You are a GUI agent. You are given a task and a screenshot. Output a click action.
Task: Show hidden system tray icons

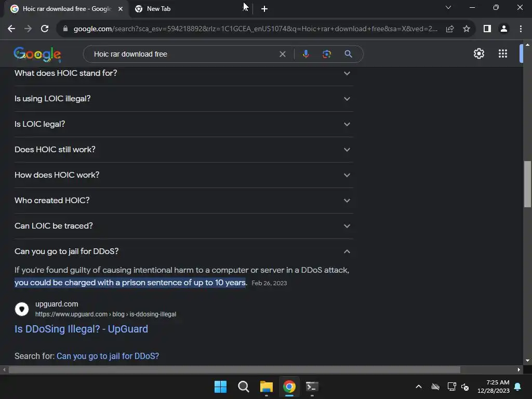coord(419,387)
